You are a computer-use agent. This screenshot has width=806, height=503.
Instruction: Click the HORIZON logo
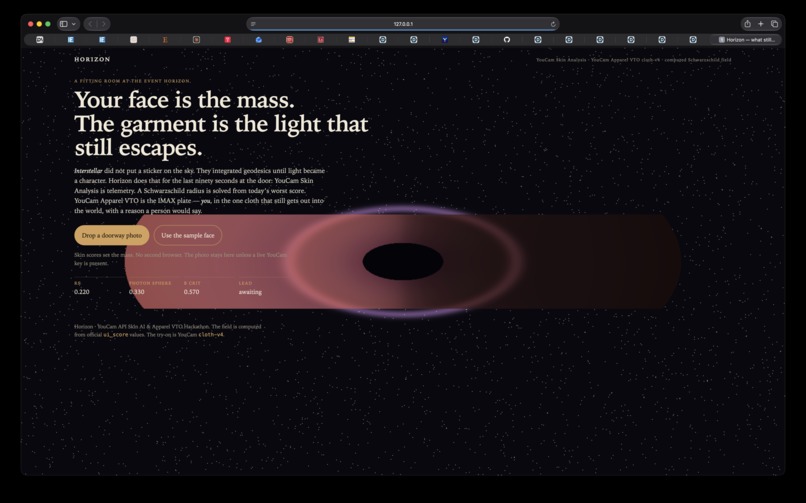tap(92, 59)
